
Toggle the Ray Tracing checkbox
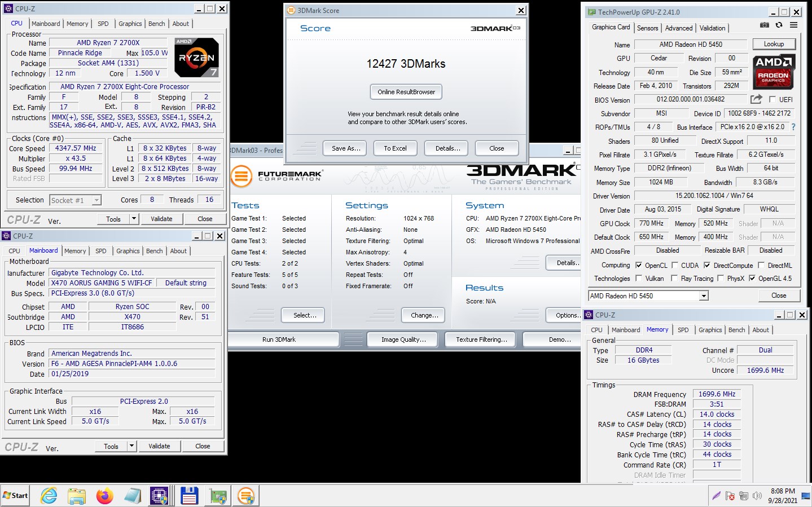click(x=674, y=278)
